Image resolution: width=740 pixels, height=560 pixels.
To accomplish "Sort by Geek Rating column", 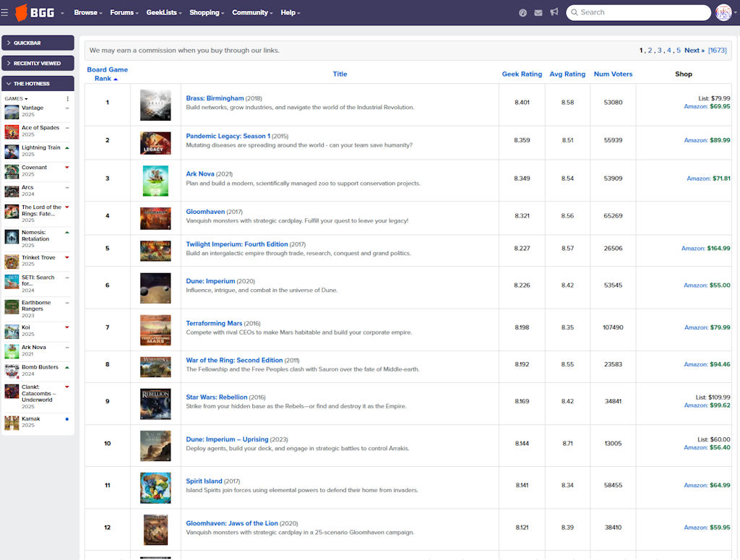I will click(x=522, y=74).
